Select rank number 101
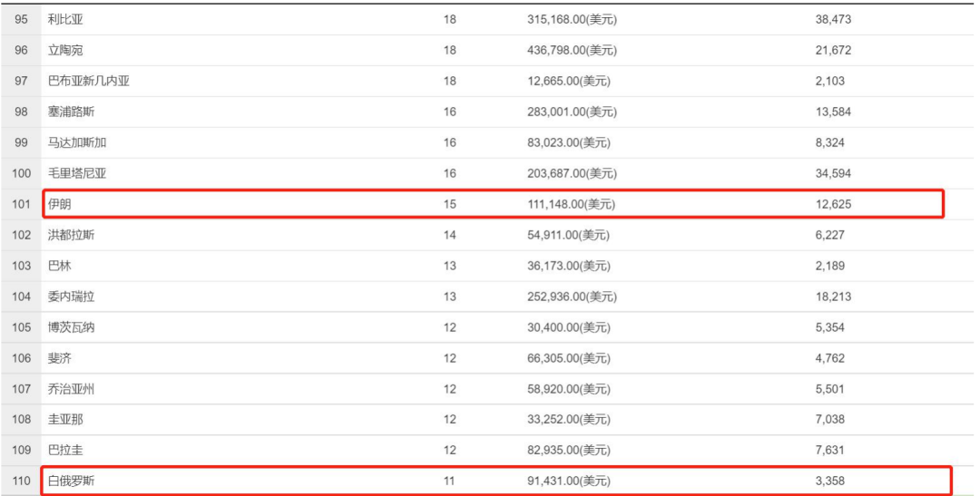The image size is (980, 496). (x=21, y=204)
